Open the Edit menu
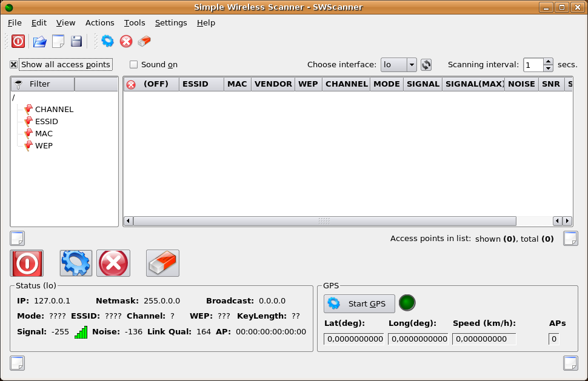Screen dimensions: 588x381 pyautogui.click(x=39, y=23)
